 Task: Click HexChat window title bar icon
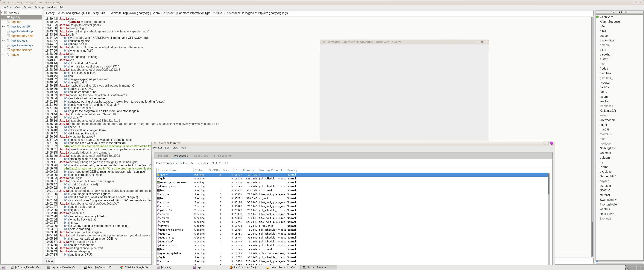pyautogui.click(x=4, y=2)
